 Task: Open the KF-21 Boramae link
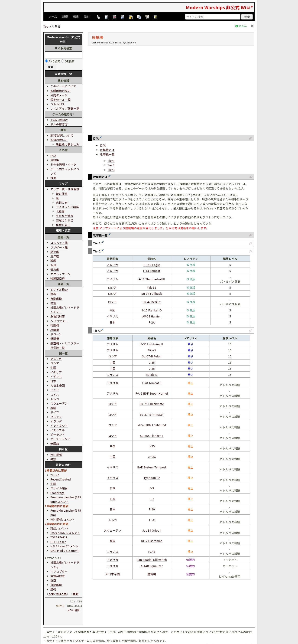point(152,541)
